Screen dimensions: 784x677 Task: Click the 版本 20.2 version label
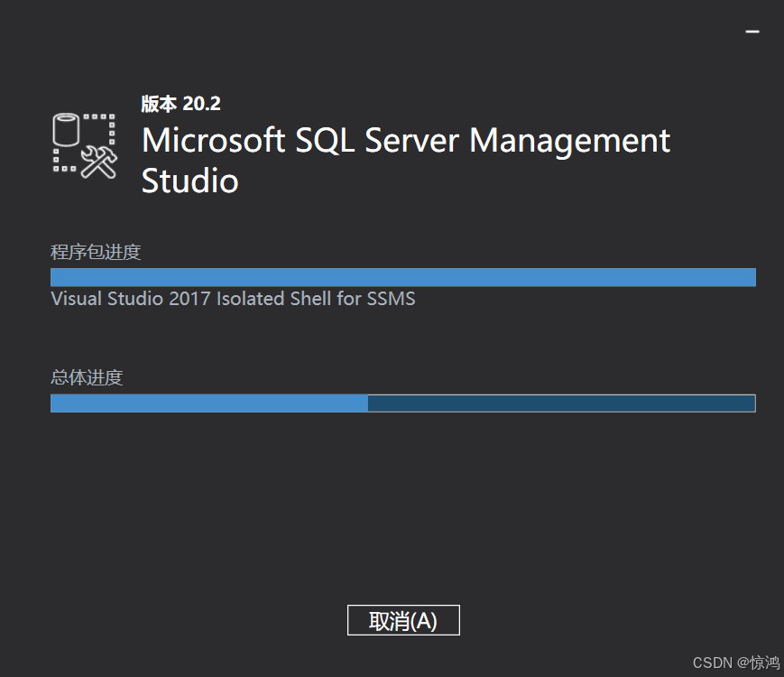coord(180,103)
